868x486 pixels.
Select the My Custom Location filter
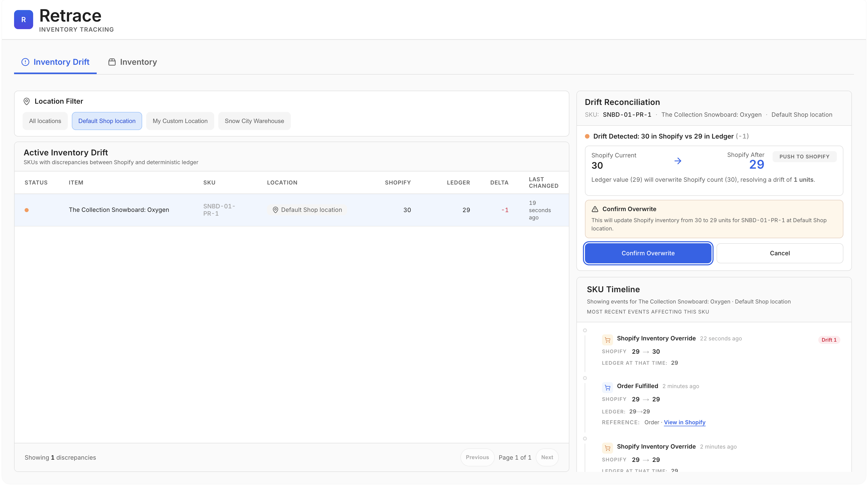(180, 121)
